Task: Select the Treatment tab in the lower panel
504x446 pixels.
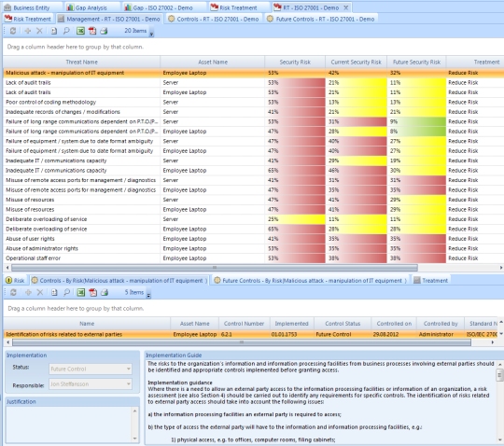Action: [430, 281]
